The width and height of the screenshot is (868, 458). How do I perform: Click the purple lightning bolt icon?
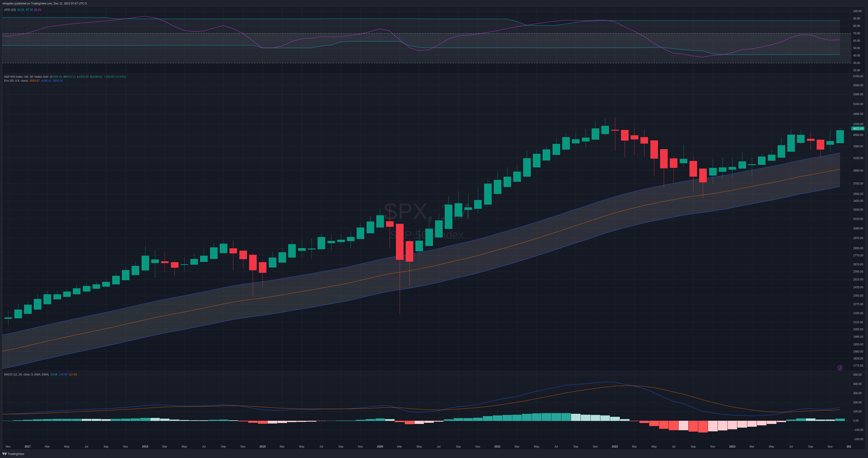[840, 368]
